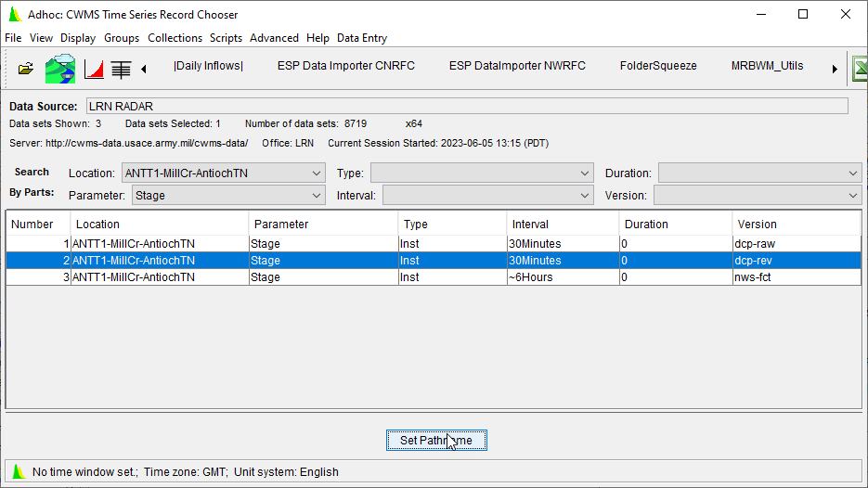This screenshot has height=488, width=868.
Task: Open the Groups menu
Action: pos(122,38)
